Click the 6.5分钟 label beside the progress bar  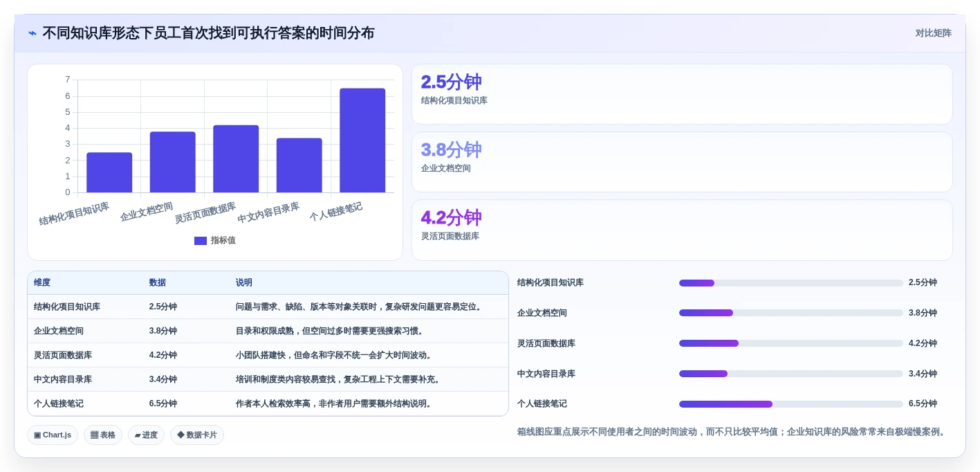923,403
